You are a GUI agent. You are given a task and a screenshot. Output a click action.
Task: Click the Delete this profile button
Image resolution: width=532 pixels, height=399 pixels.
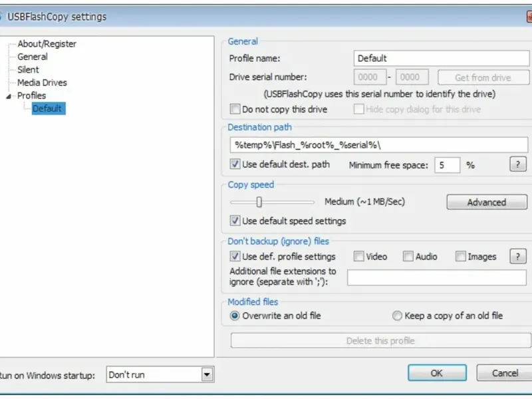[380, 340]
